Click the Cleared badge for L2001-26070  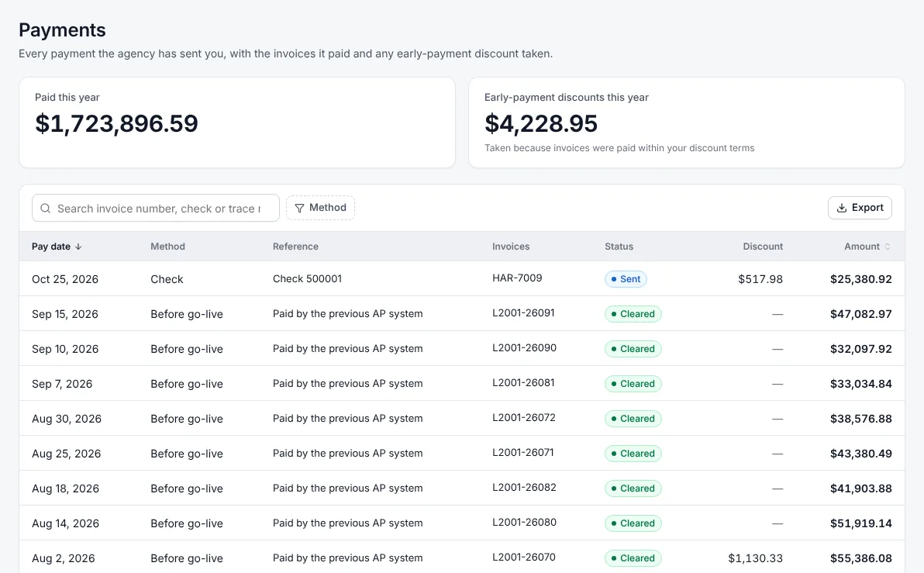633,557
